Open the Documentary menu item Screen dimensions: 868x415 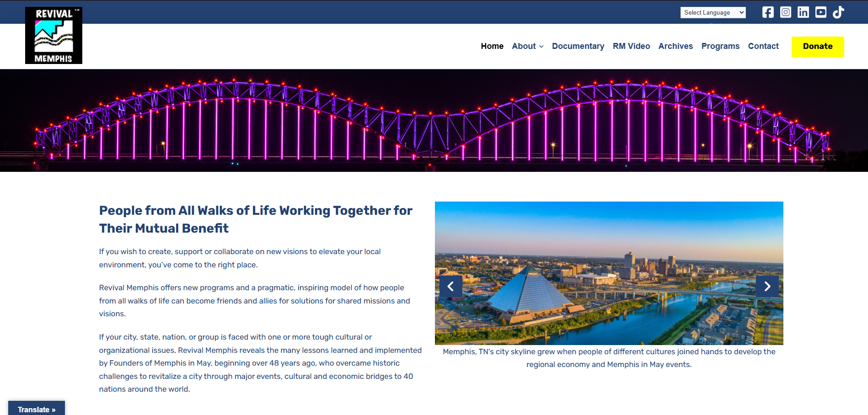click(578, 46)
